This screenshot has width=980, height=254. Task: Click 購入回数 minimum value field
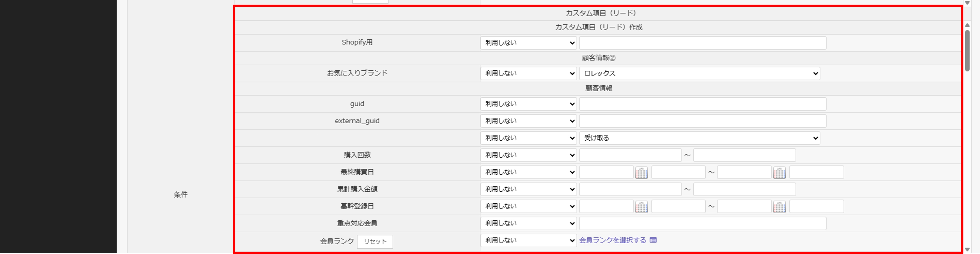[630, 155]
